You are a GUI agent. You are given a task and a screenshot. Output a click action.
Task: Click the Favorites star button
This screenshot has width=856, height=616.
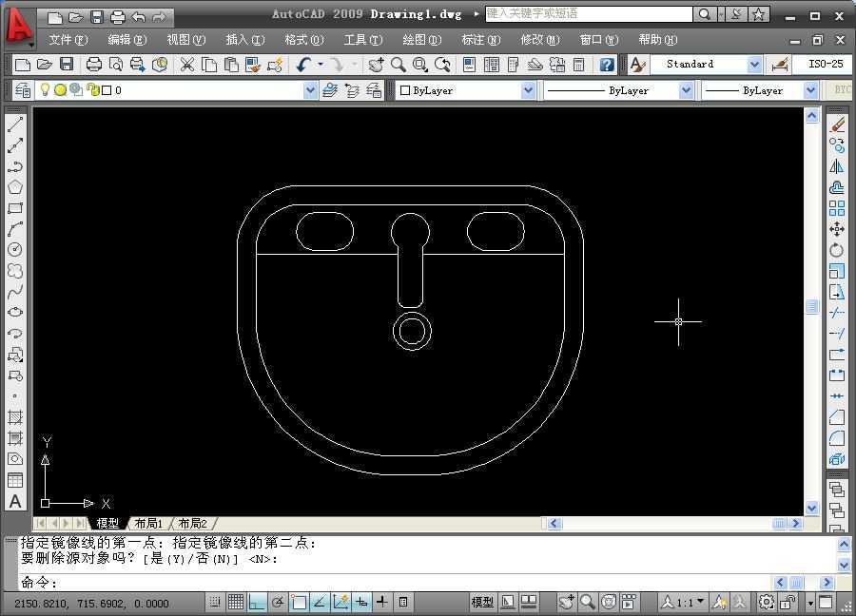pyautogui.click(x=758, y=14)
